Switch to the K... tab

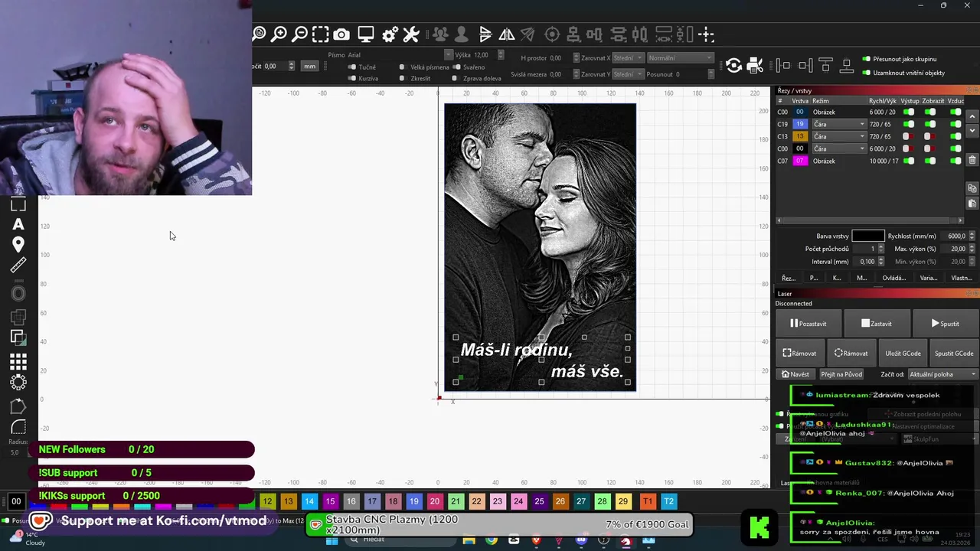click(x=837, y=278)
